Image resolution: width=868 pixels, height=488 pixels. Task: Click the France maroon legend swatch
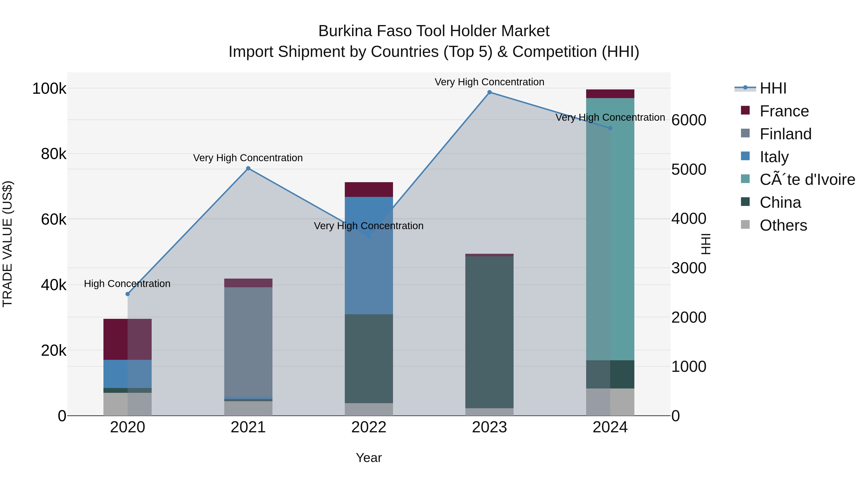tap(745, 110)
